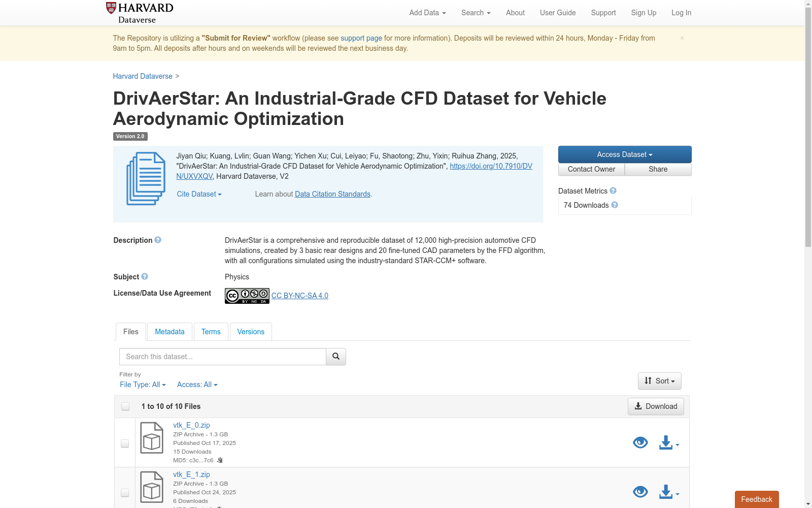Click the page's vertical scrollbar thumb
This screenshot has width=812, height=508.
pos(808,128)
